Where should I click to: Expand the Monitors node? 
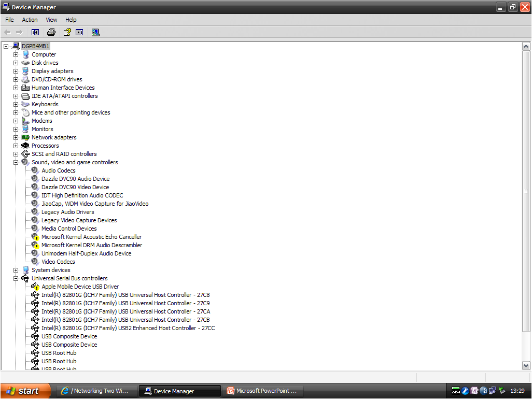click(x=16, y=129)
